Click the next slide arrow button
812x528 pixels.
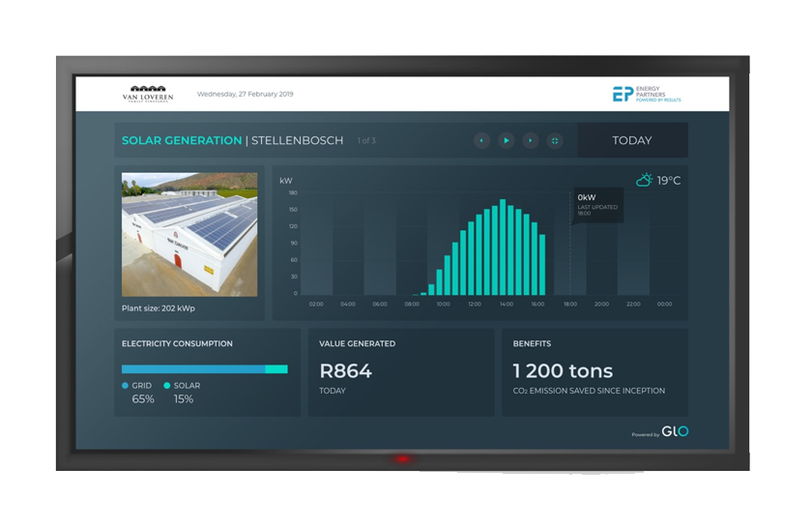(531, 140)
